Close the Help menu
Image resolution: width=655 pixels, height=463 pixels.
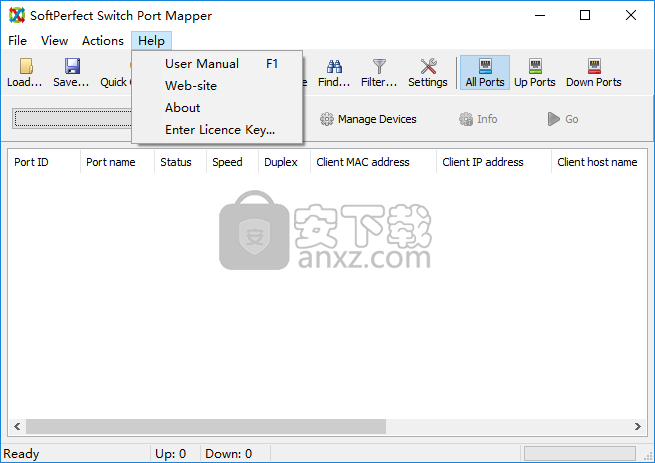[x=151, y=41]
